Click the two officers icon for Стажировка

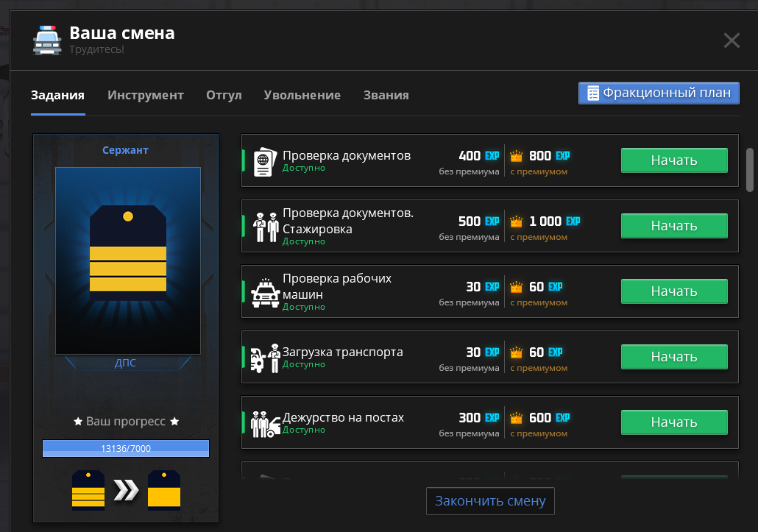(x=266, y=227)
